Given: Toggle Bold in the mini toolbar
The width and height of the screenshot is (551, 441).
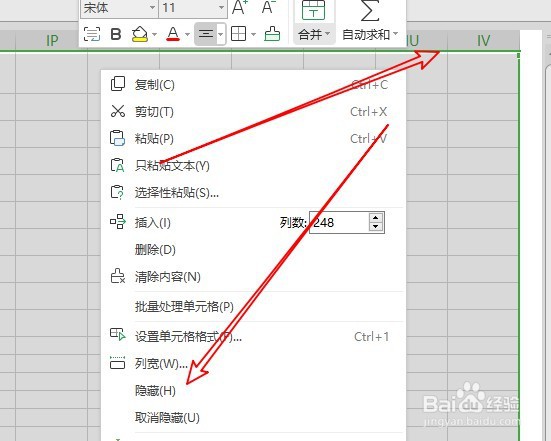Looking at the screenshot, I should (116, 34).
